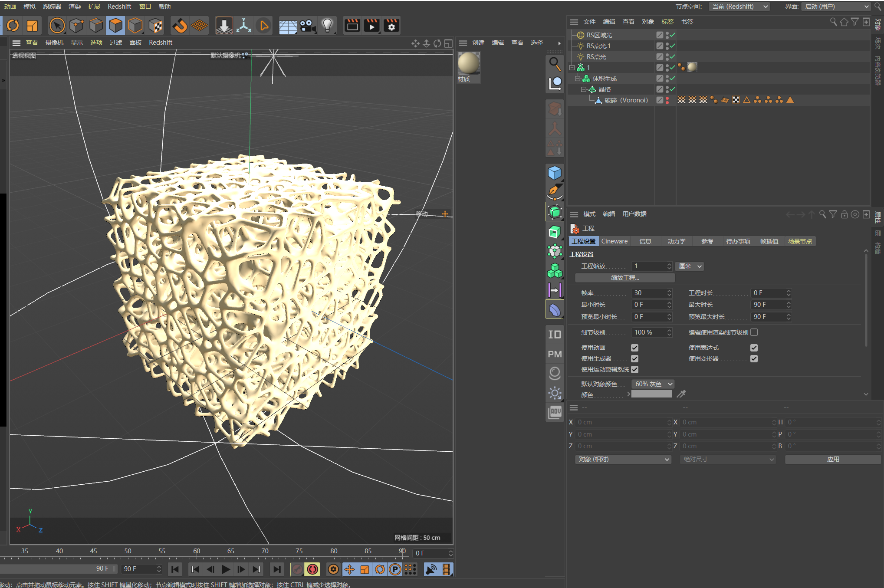Click the 应用 apply button

(833, 459)
